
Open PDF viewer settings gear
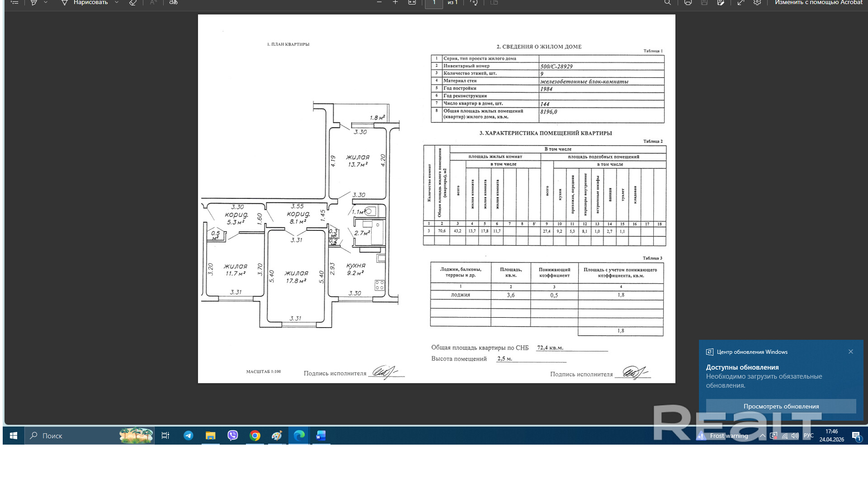(757, 3)
